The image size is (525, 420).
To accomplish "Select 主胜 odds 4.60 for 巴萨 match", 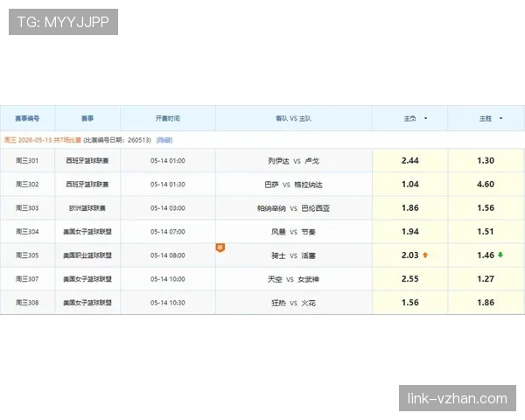I will 486,185.
